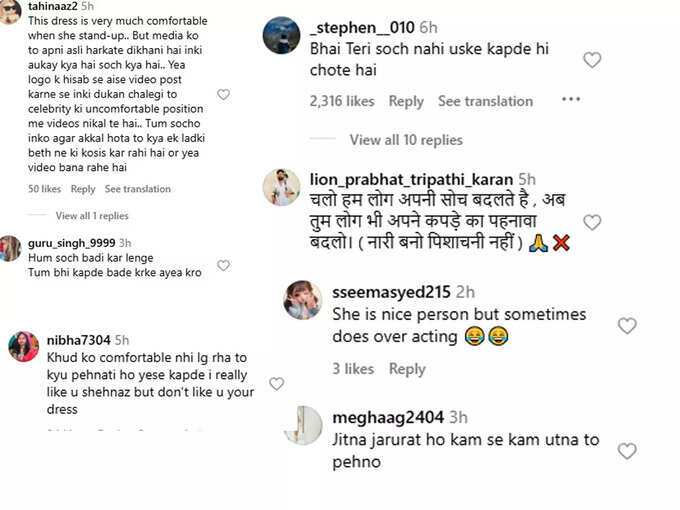See translation of tahinaaz2's comment
The height and width of the screenshot is (510, 680).
click(137, 189)
